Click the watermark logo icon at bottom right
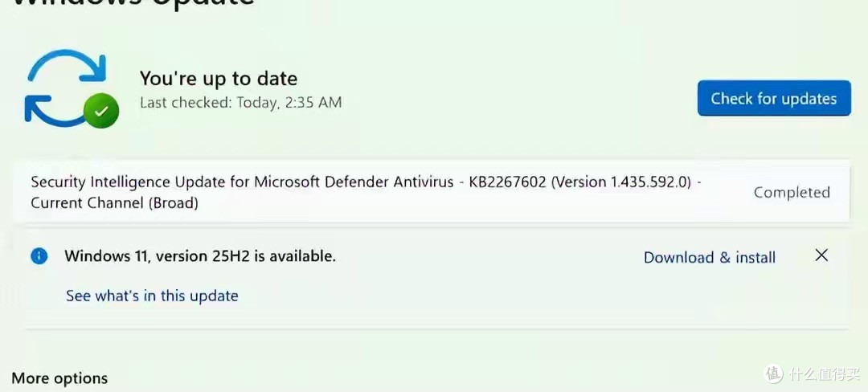This screenshot has height=392, width=868. click(x=774, y=374)
